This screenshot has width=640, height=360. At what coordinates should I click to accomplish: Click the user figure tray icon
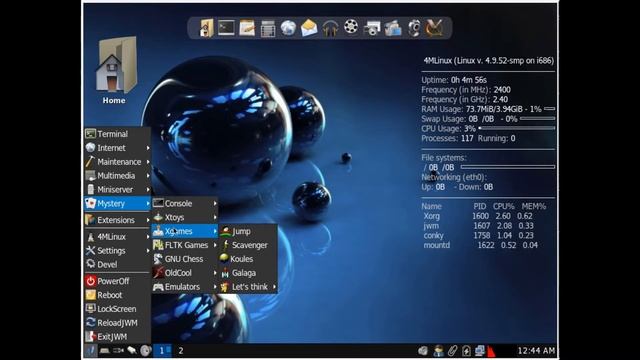(438, 351)
